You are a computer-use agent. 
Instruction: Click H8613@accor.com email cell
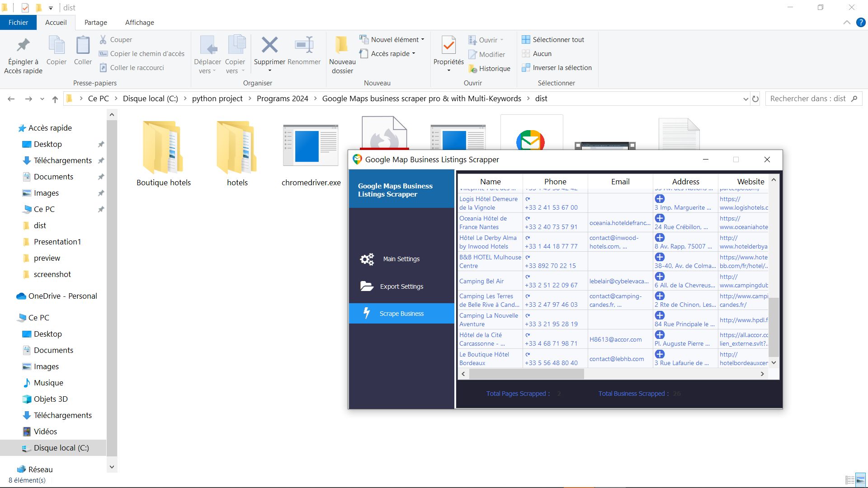coord(620,339)
